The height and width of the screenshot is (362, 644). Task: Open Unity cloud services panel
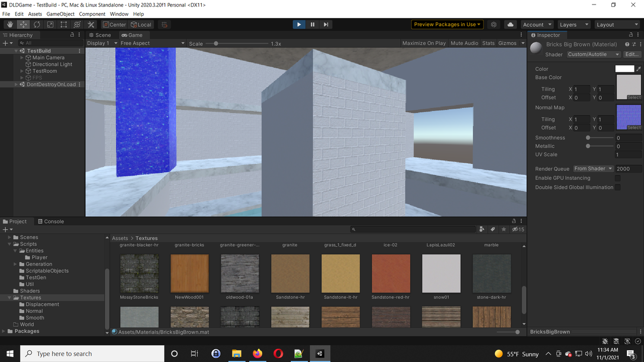click(x=510, y=24)
